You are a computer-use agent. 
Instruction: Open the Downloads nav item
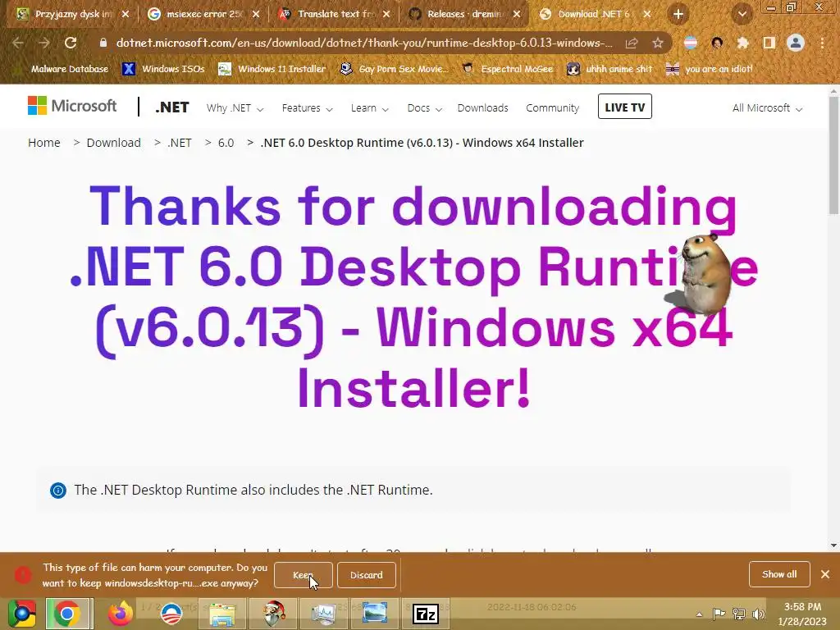(x=482, y=107)
